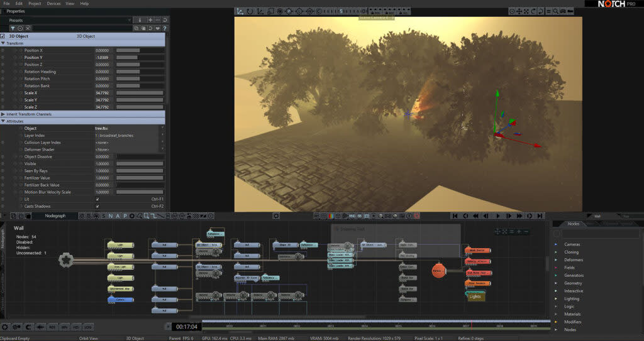Open the Project menu

point(35,3)
